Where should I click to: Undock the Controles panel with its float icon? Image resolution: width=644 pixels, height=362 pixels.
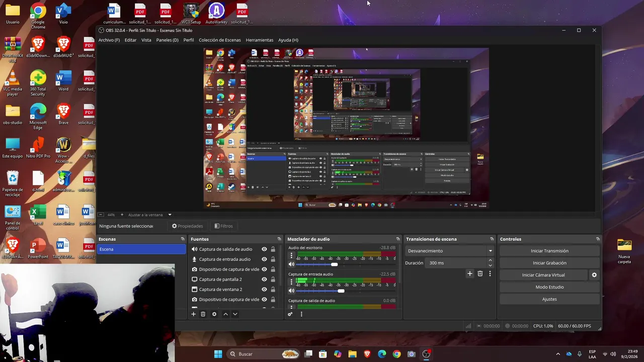pyautogui.click(x=598, y=239)
